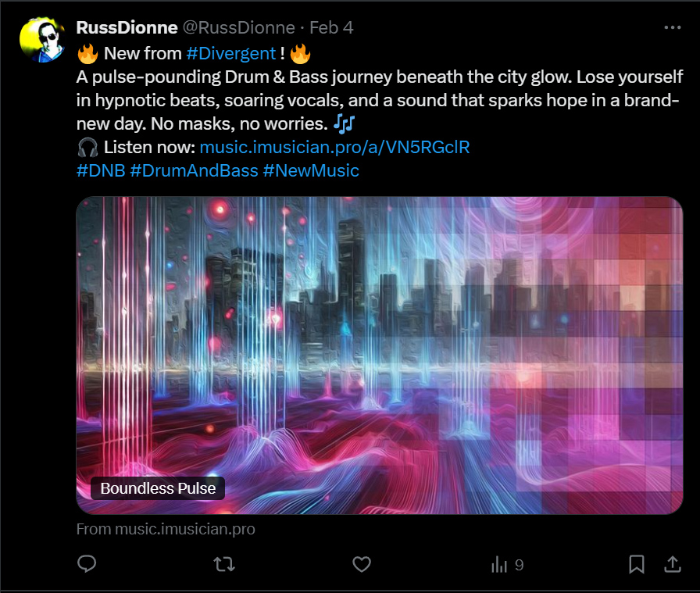The height and width of the screenshot is (593, 700).
Task: Click the RussDionne display name
Action: (127, 27)
